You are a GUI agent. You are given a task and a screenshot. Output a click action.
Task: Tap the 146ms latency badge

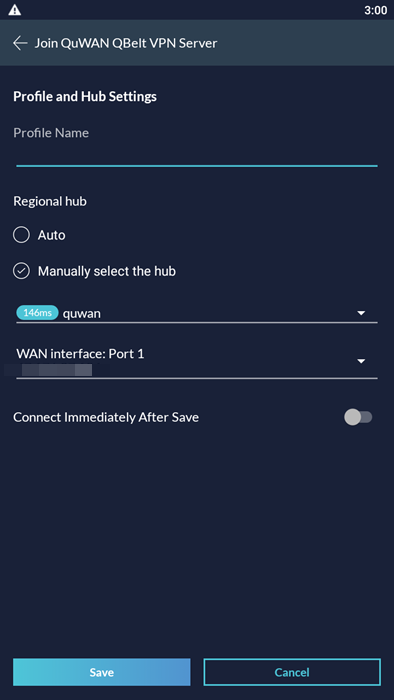[37, 313]
